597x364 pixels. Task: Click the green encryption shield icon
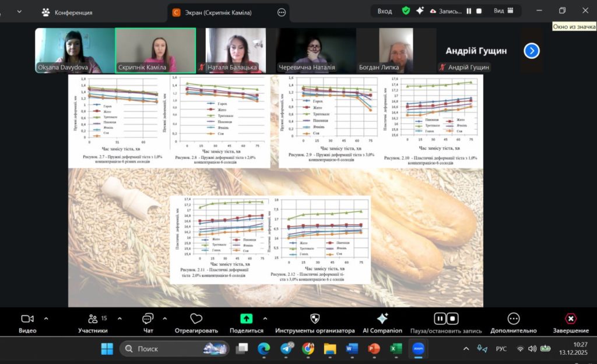406,10
